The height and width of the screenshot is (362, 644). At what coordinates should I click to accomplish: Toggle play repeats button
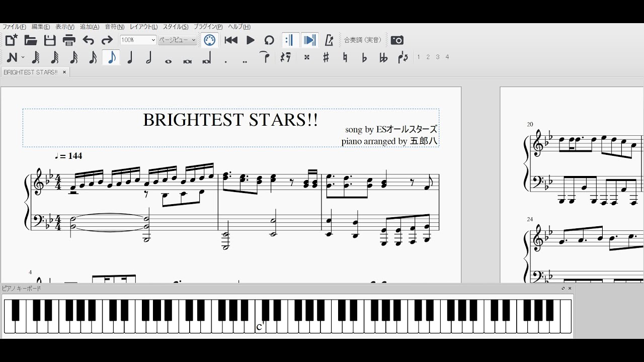(x=290, y=40)
